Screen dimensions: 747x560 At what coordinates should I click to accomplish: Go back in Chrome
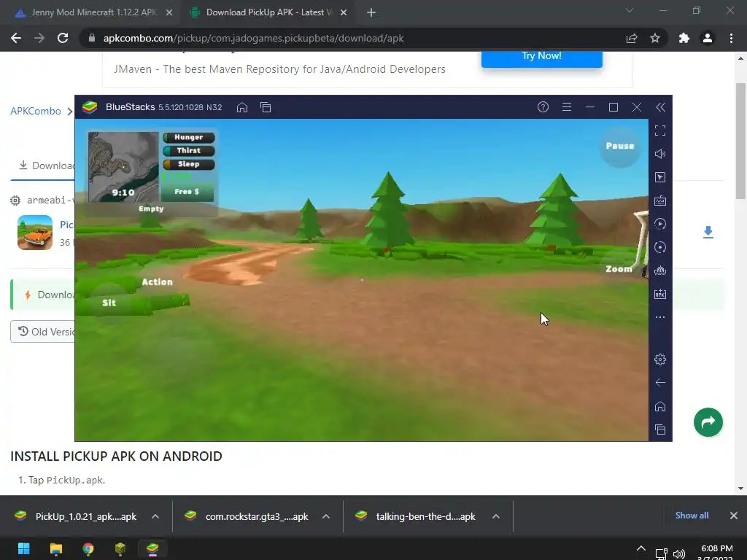(x=16, y=38)
